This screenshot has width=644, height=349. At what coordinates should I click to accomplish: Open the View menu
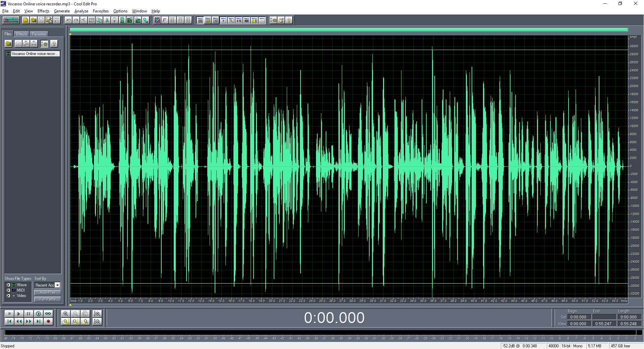click(x=29, y=11)
